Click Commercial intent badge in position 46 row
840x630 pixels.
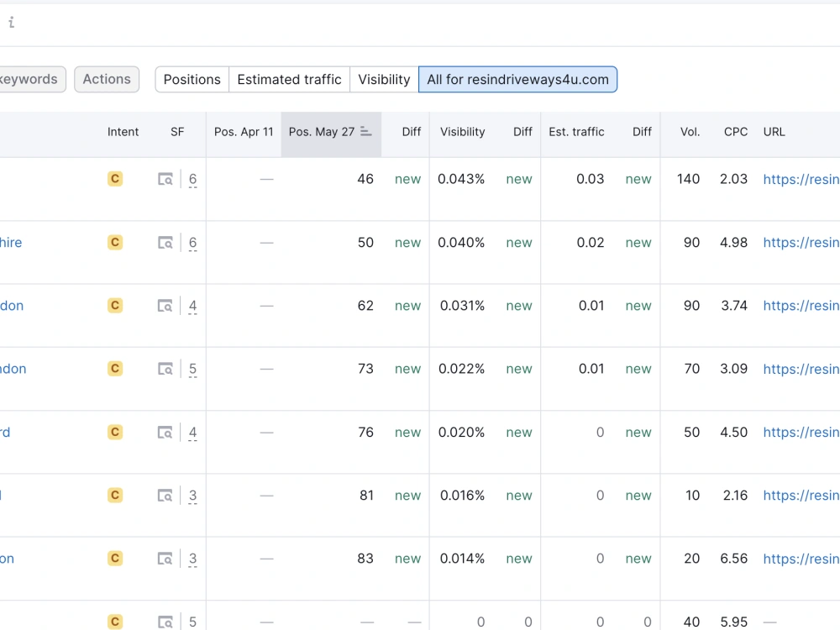tap(115, 179)
